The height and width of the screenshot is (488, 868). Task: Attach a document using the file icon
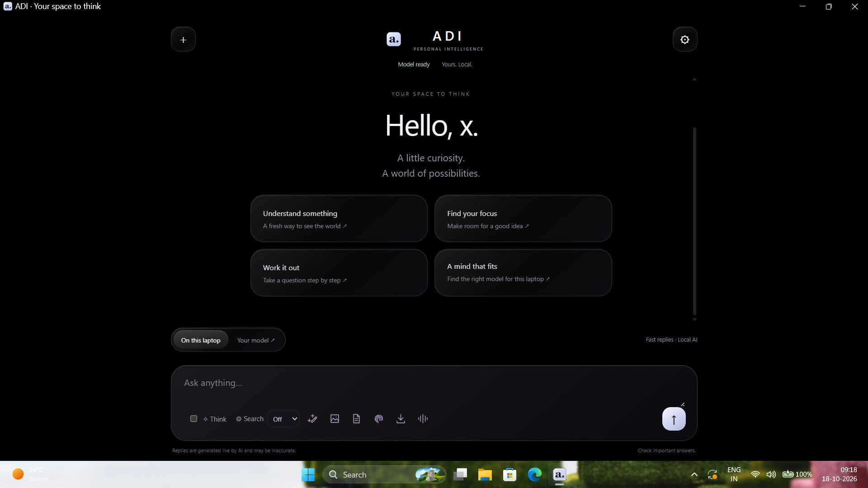tap(356, 419)
